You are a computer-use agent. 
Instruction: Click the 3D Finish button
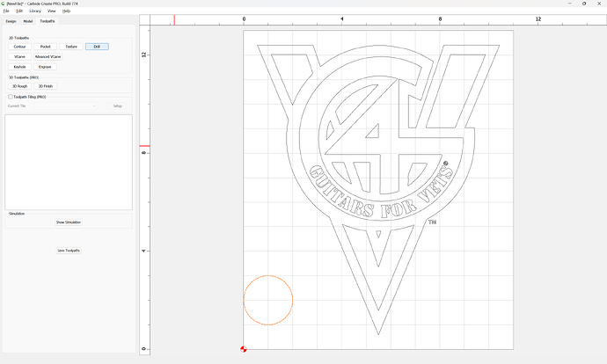click(x=45, y=86)
